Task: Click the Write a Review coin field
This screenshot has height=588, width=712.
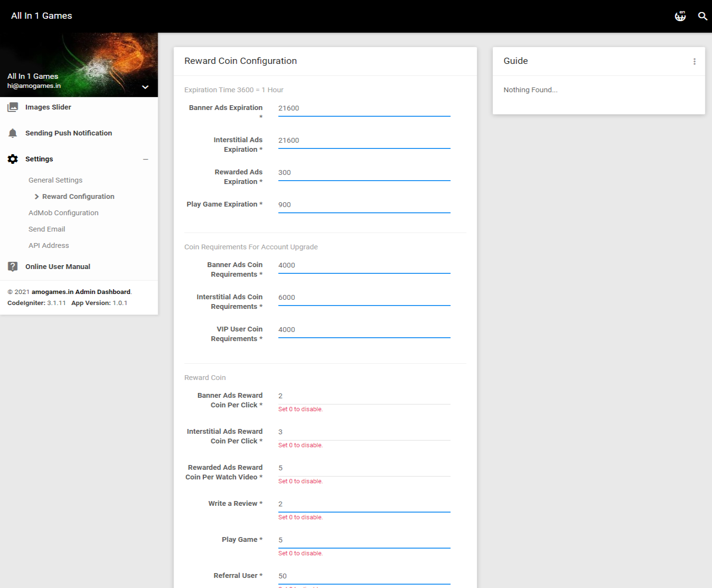Action: pos(364,504)
